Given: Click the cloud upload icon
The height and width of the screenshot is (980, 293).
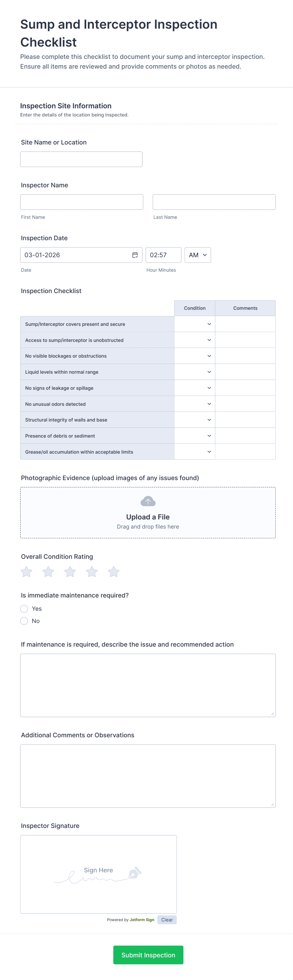Looking at the screenshot, I should click(148, 501).
